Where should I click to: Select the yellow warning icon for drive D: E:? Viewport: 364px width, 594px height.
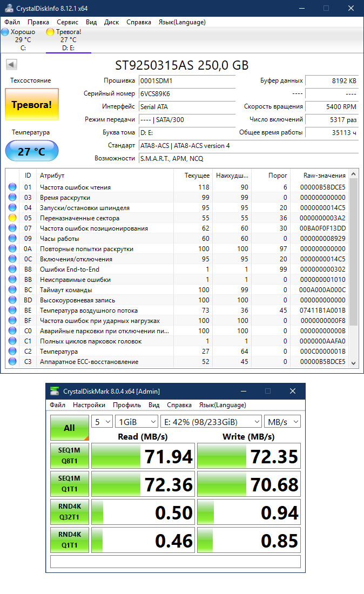click(50, 32)
